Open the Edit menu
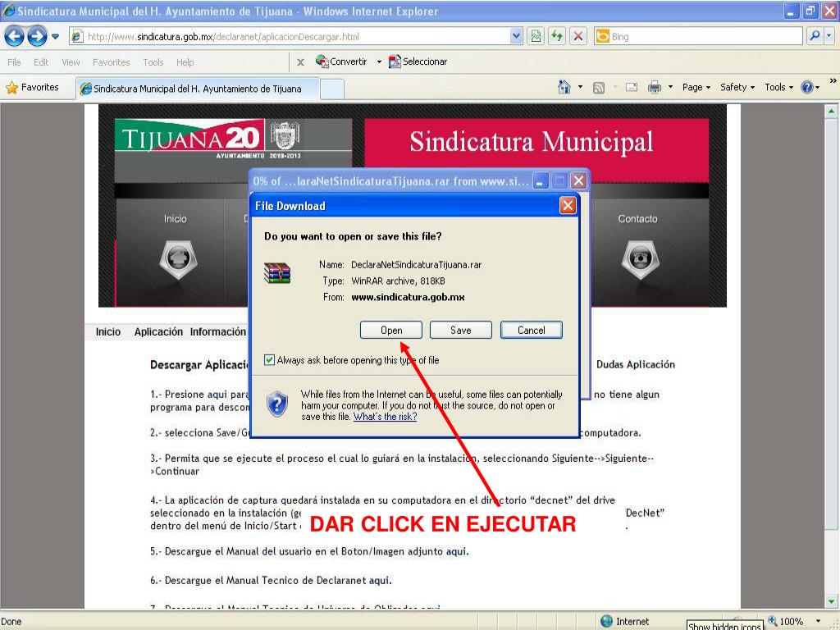 point(41,62)
